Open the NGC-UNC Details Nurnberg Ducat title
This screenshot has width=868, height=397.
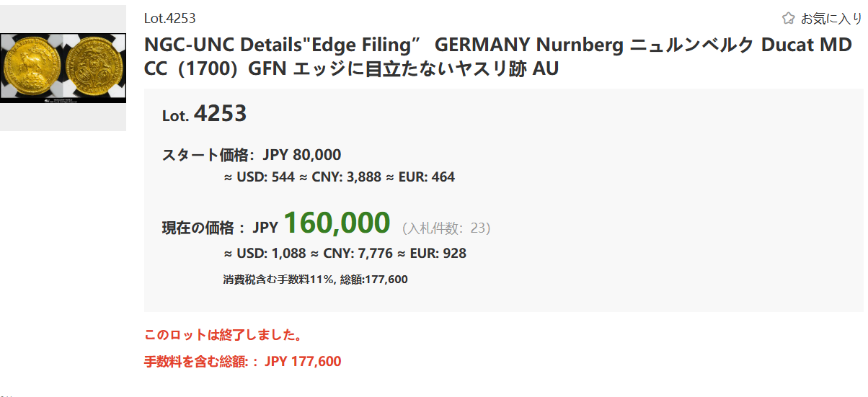[x=498, y=57]
